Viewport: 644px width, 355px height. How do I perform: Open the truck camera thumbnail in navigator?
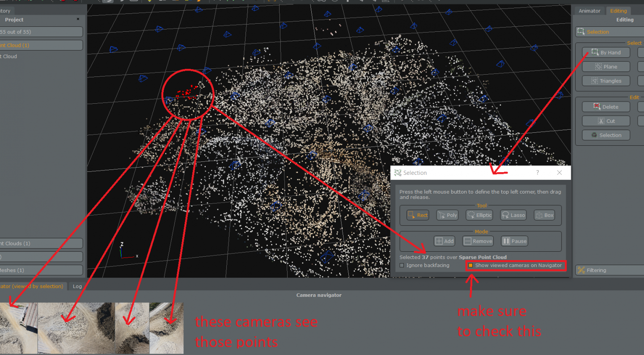pyautogui.click(x=18, y=328)
